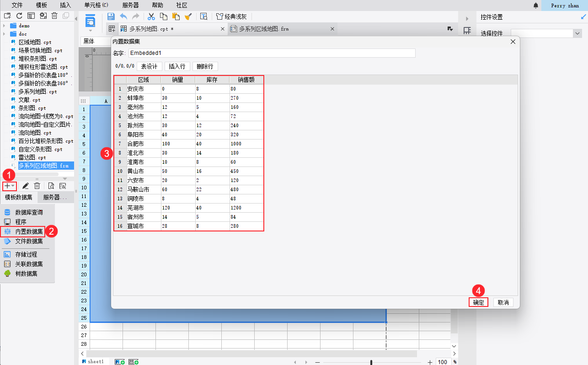Select the 模板数据集 tab

click(19, 197)
